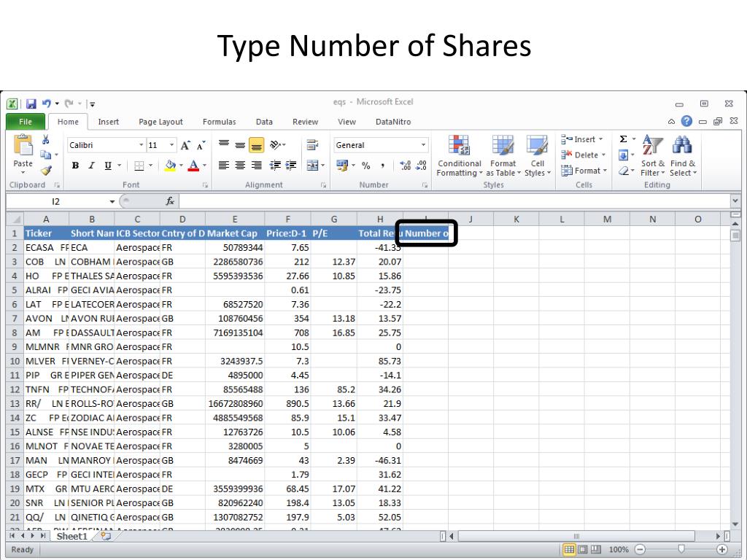Screen dimensions: 747x560
Task: Open the File tab
Action: [x=26, y=122]
